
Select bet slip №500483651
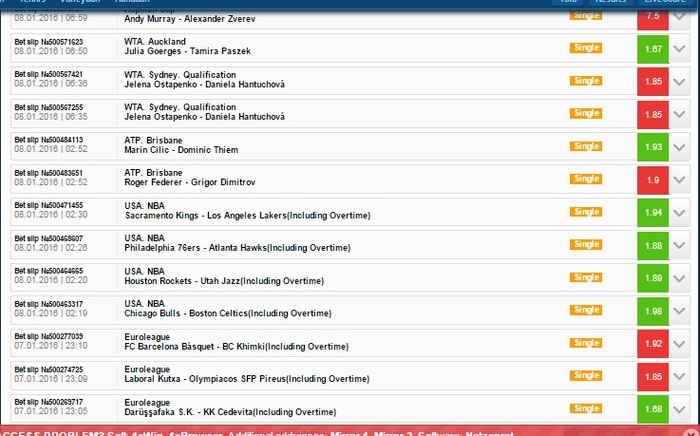point(49,173)
